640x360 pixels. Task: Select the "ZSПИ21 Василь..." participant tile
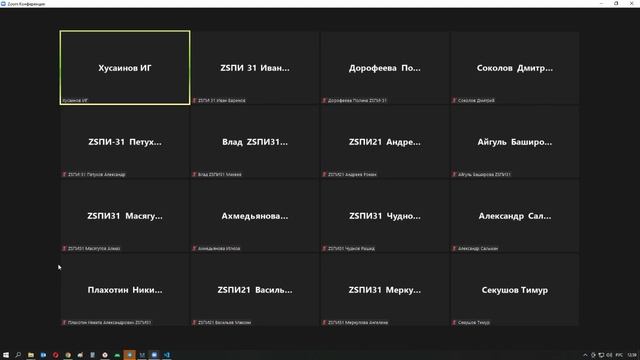click(x=255, y=290)
